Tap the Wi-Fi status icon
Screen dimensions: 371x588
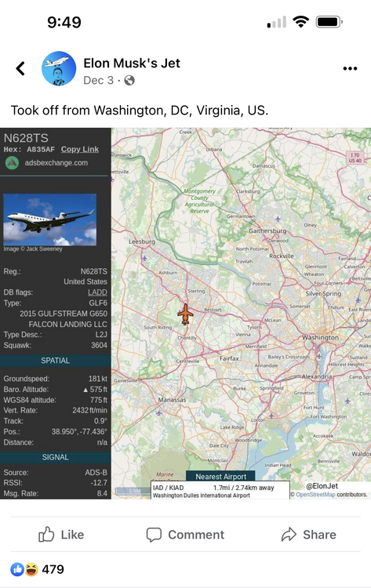[x=300, y=22]
